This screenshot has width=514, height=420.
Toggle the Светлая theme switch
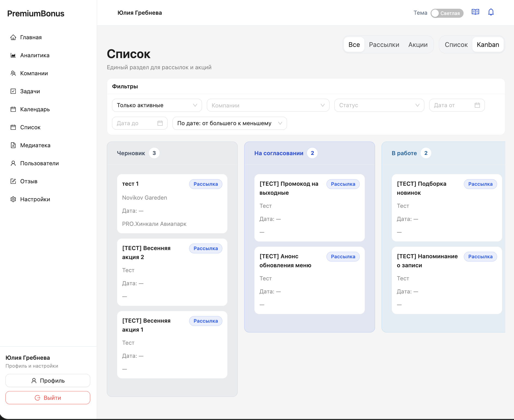[x=447, y=13]
